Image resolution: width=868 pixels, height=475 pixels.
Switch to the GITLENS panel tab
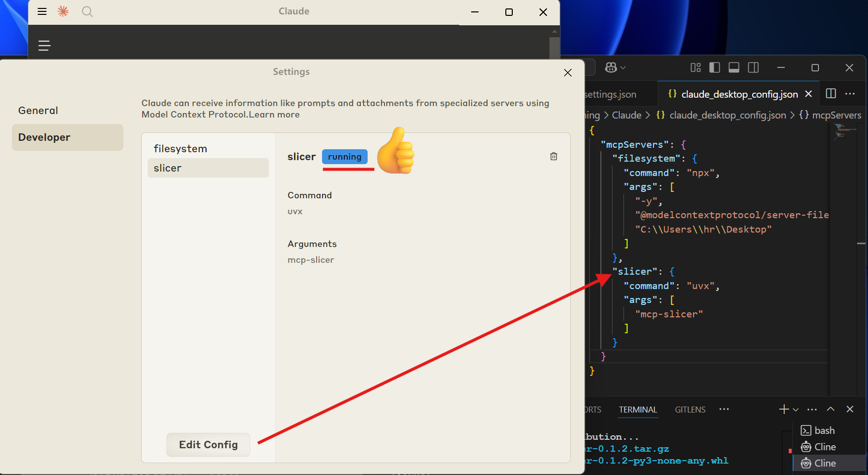point(690,410)
